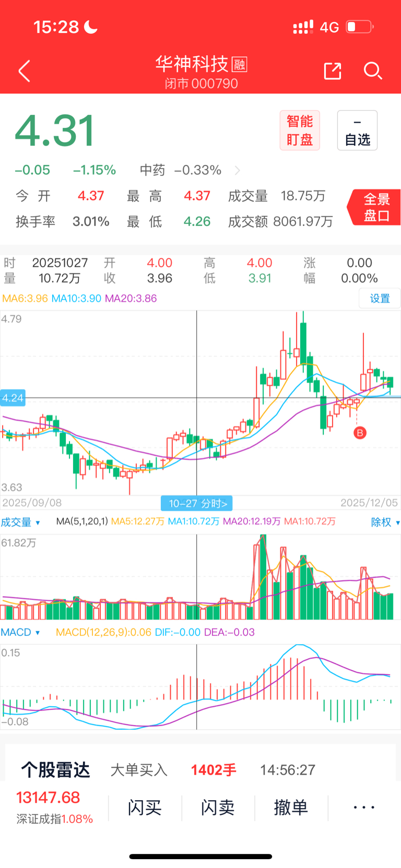Tap the MACD(12,26,9) parameter label
The width and height of the screenshot is (401, 868).
pos(103,632)
